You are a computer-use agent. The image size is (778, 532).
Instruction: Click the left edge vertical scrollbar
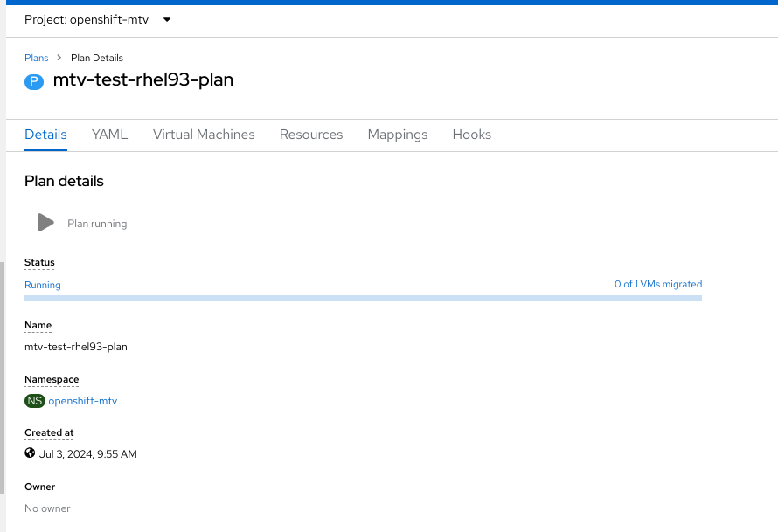pyautogui.click(x=2, y=377)
